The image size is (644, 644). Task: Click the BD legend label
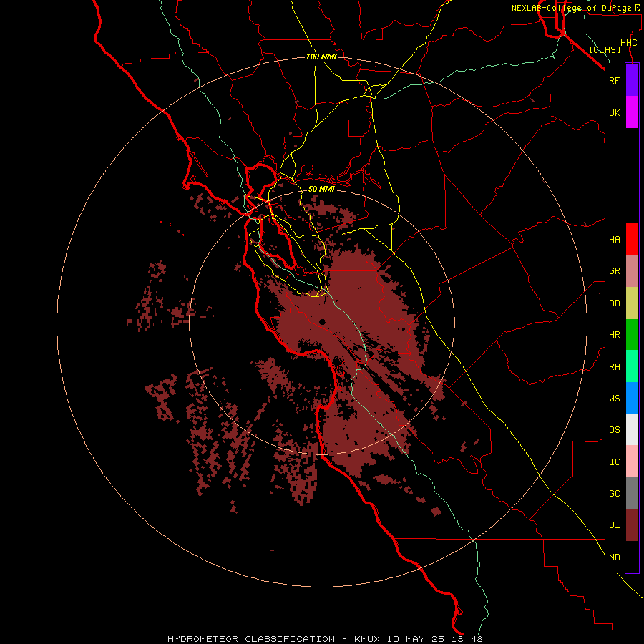pos(614,303)
